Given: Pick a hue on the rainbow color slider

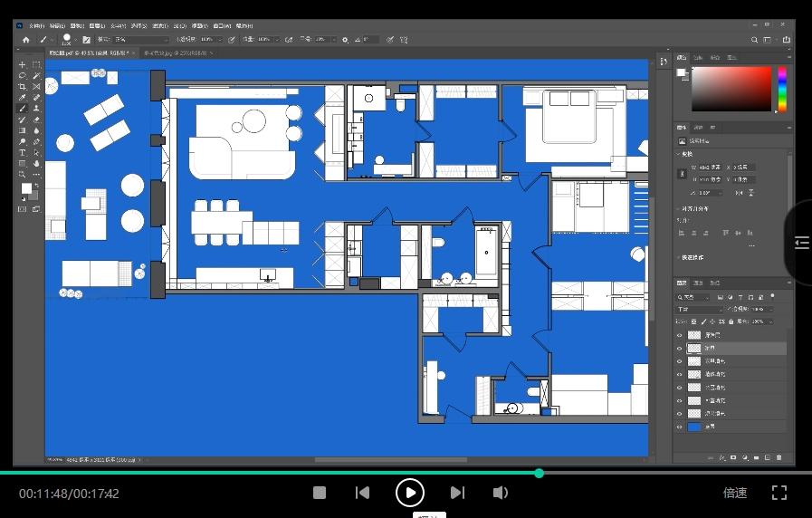Looking at the screenshot, I should point(781,89).
